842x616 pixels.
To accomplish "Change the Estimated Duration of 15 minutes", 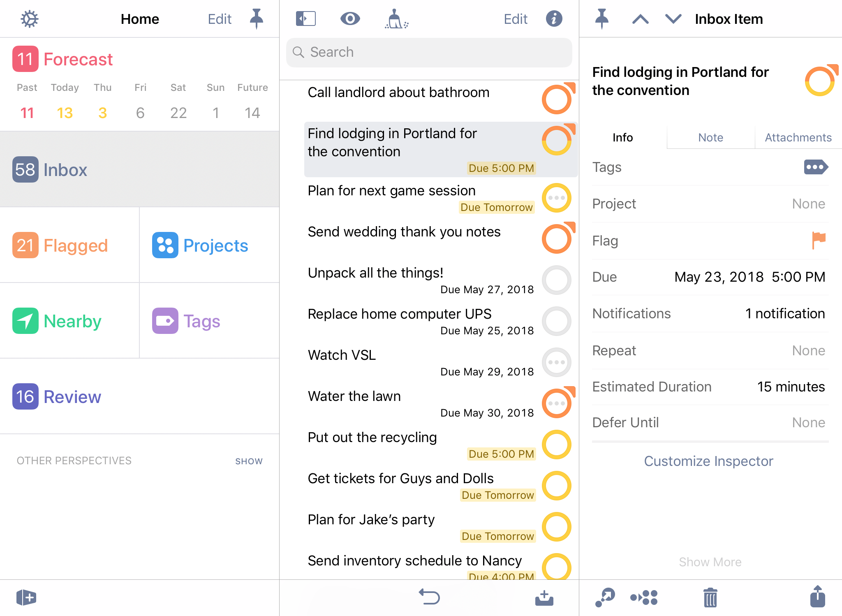I will (x=710, y=387).
